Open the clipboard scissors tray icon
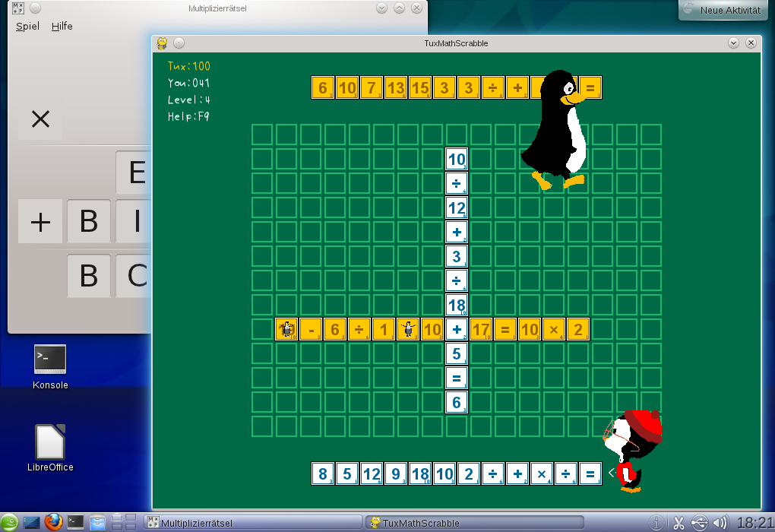 678,523
